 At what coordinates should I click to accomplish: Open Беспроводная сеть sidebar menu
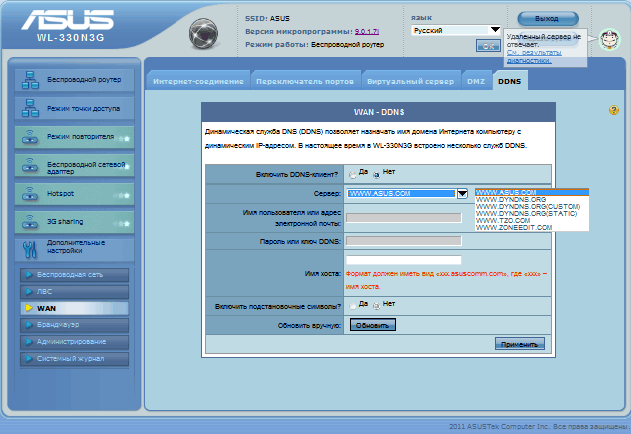point(74,275)
